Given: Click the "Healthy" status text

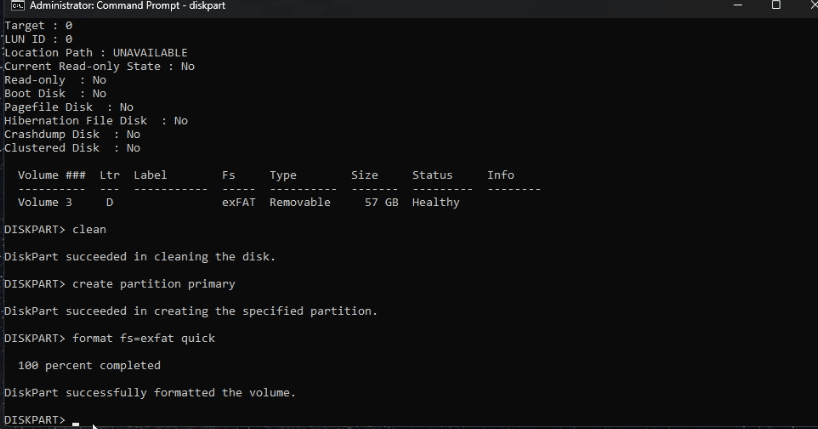Looking at the screenshot, I should (435, 202).
